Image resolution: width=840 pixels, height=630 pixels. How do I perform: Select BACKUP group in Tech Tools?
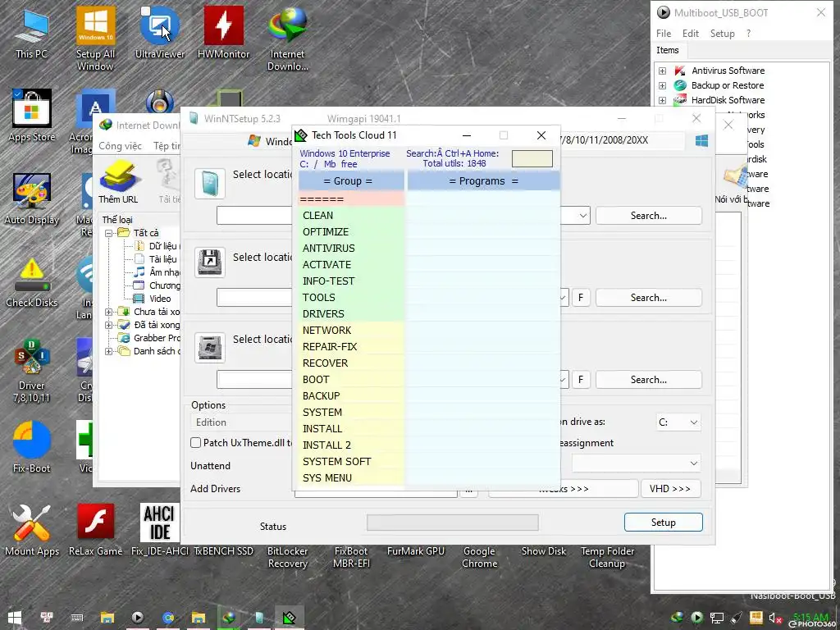point(351,396)
